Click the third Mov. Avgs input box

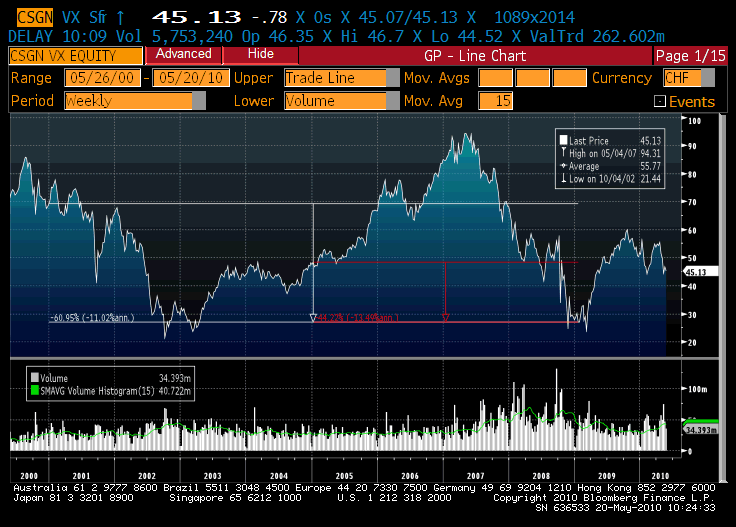point(569,78)
